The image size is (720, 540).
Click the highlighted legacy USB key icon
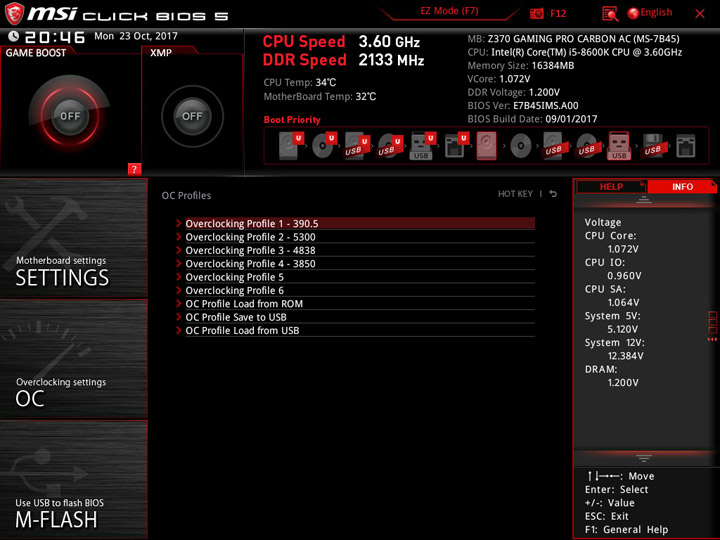tap(619, 146)
